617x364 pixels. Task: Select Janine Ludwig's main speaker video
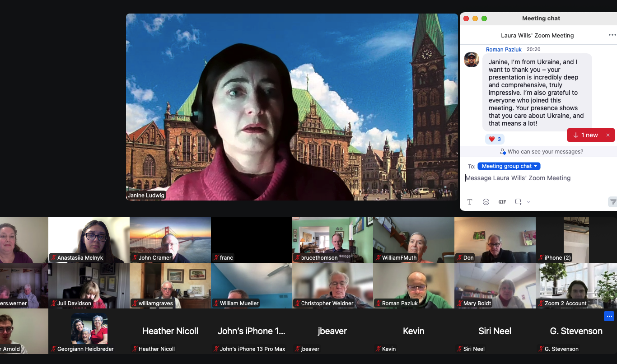click(292, 107)
